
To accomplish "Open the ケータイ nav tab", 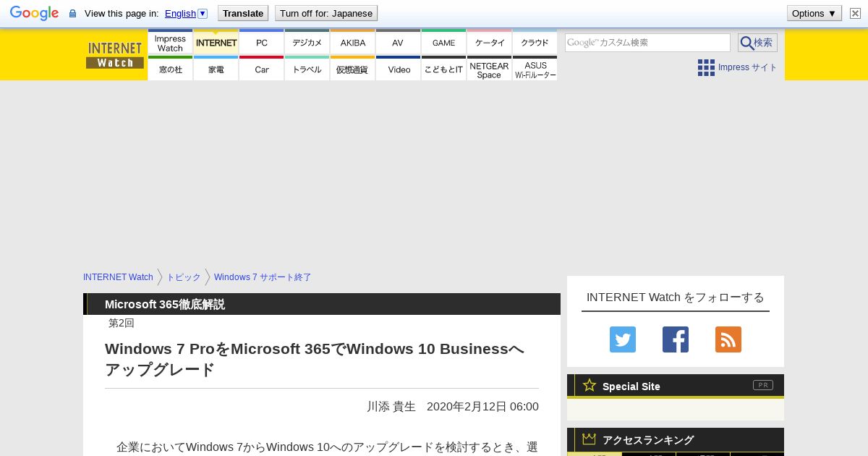I will [x=490, y=42].
